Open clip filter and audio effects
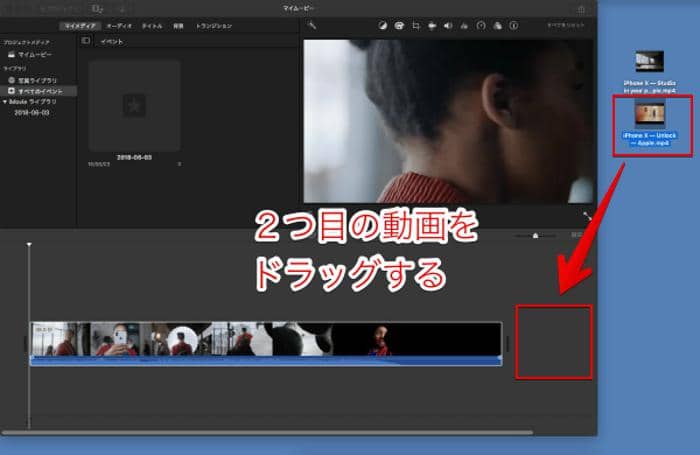 497,26
